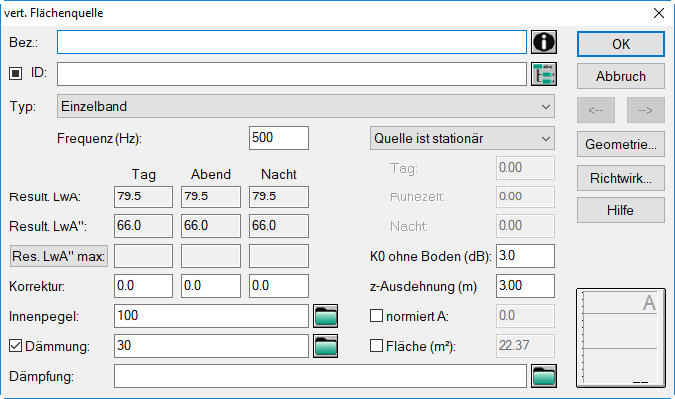Go to next object with --> button
Screen dimensions: 675x399
[646, 110]
